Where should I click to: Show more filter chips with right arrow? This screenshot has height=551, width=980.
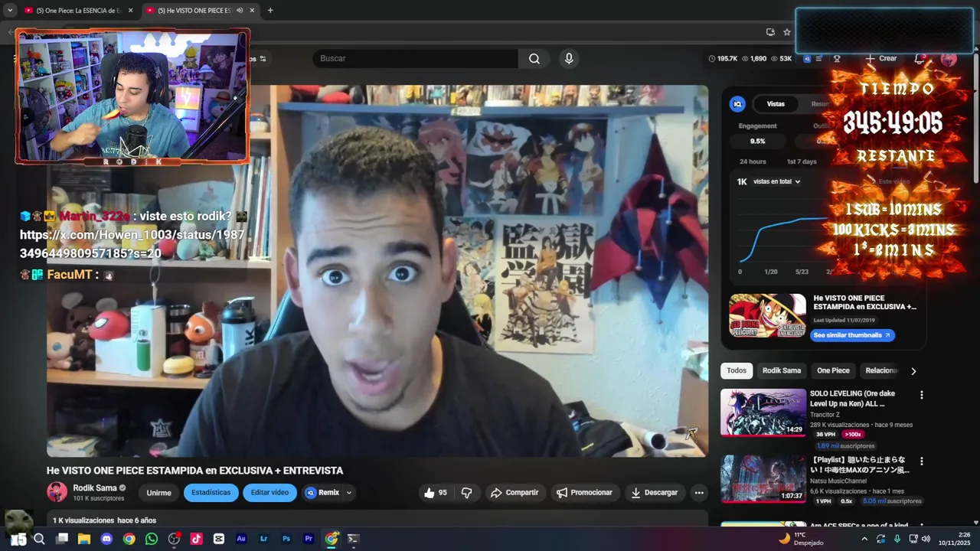pyautogui.click(x=913, y=371)
